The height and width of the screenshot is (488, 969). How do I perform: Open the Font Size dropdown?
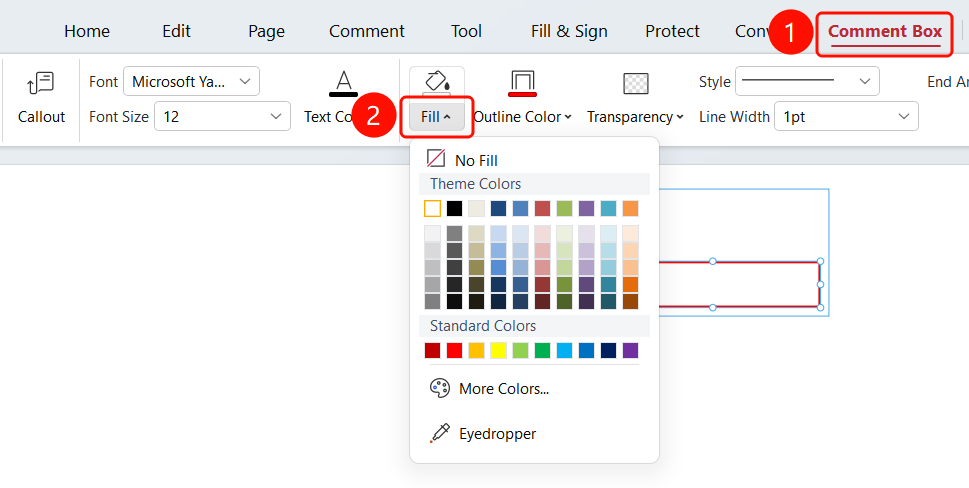(222, 116)
